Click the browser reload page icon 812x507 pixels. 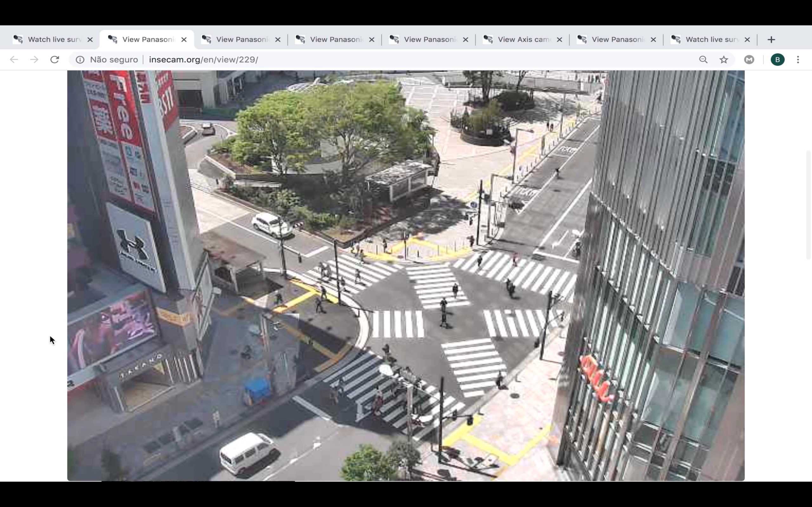[55, 60]
